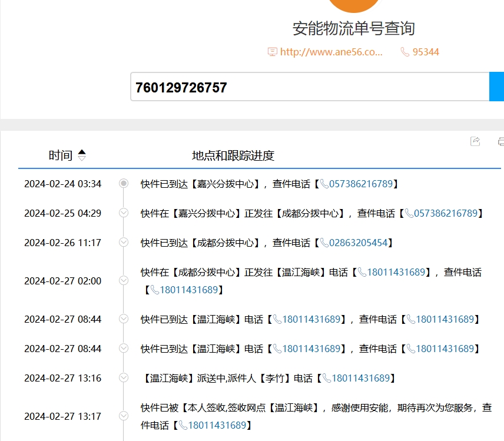Image resolution: width=504 pixels, height=441 pixels.
Task: Click phone icon in 13:16 delivery row
Action: click(x=327, y=379)
